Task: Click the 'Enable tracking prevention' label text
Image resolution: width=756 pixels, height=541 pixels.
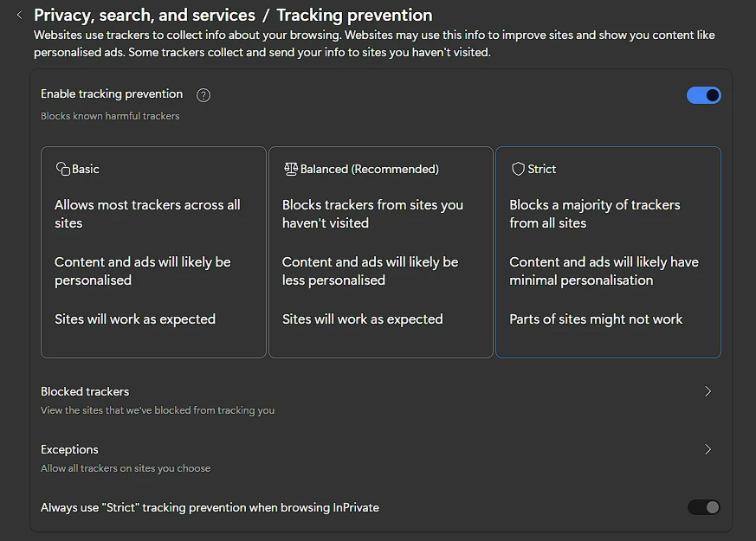Action: 112,93
